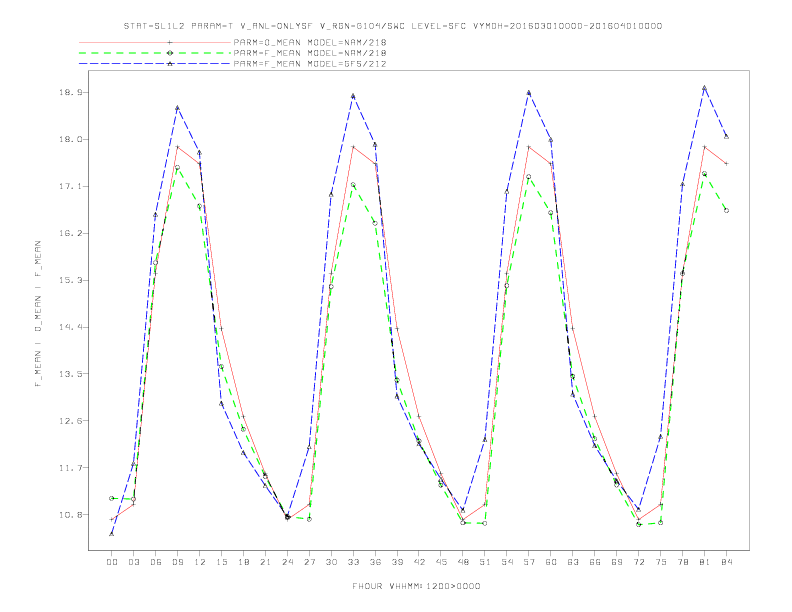
Task: Click forecast hour label 75 on x-axis
Action: [661, 562]
